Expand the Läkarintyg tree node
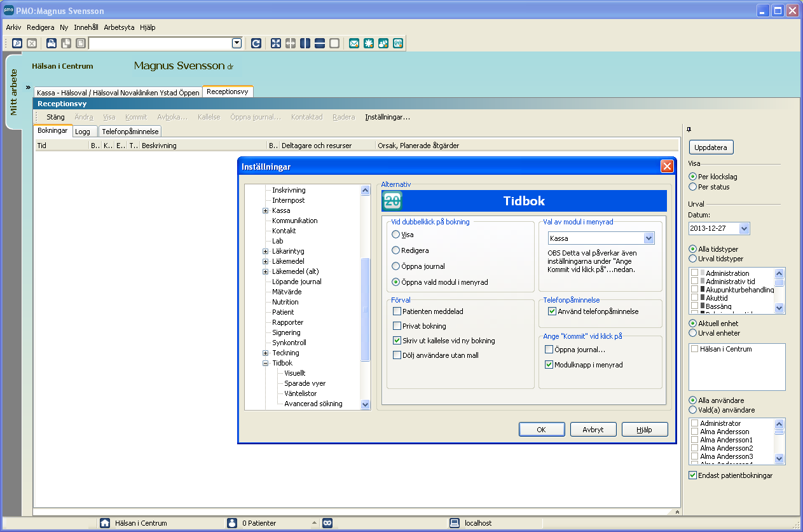 pyautogui.click(x=266, y=251)
